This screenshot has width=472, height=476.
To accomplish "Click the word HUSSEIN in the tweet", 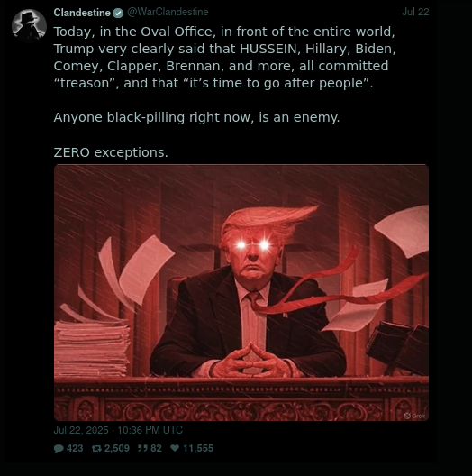I will coord(268,49).
